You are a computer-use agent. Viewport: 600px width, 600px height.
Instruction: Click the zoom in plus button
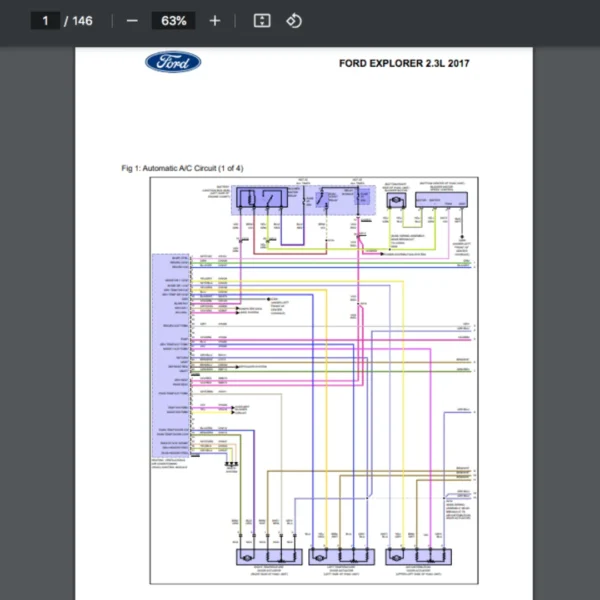pyautogui.click(x=215, y=21)
